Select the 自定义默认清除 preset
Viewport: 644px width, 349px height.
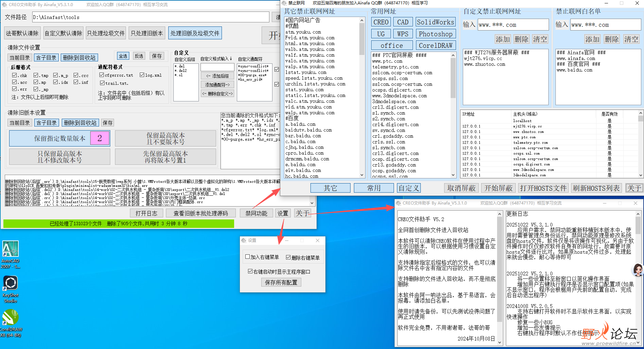(63, 33)
